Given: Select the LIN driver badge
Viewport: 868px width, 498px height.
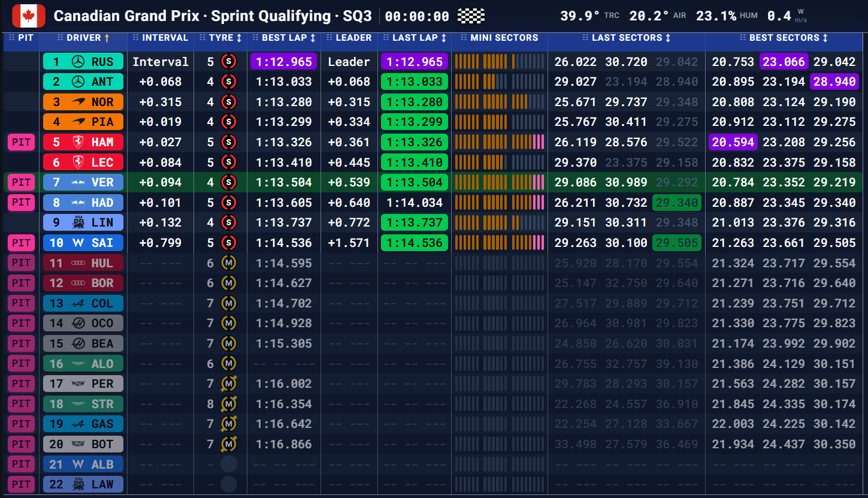Looking at the screenshot, I should coord(83,222).
